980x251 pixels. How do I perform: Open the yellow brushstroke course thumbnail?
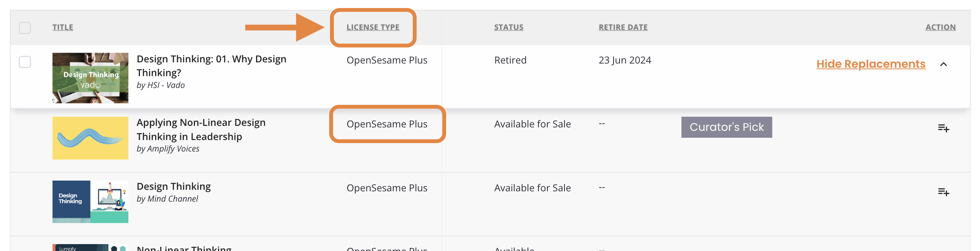pyautogui.click(x=90, y=138)
